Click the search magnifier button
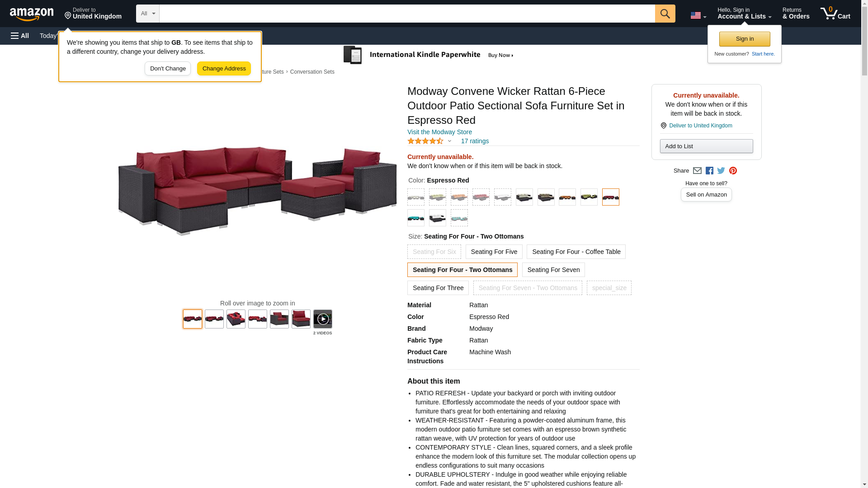The width and height of the screenshot is (868, 488). [665, 14]
